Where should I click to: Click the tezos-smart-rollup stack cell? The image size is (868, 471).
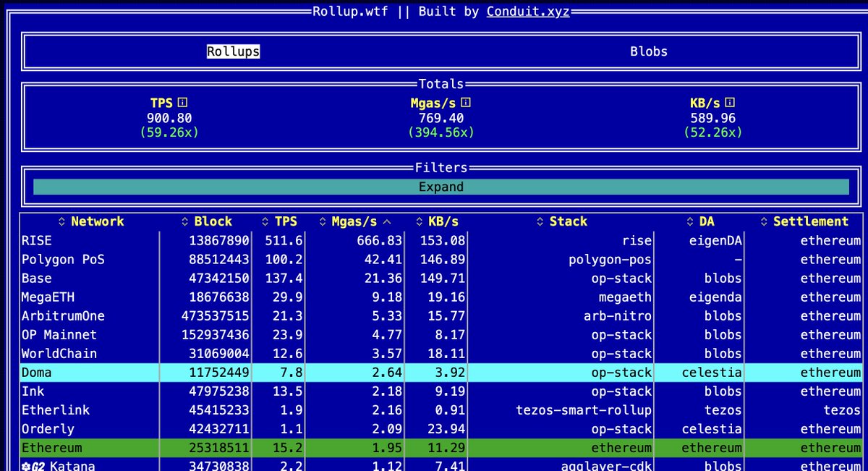click(x=584, y=410)
